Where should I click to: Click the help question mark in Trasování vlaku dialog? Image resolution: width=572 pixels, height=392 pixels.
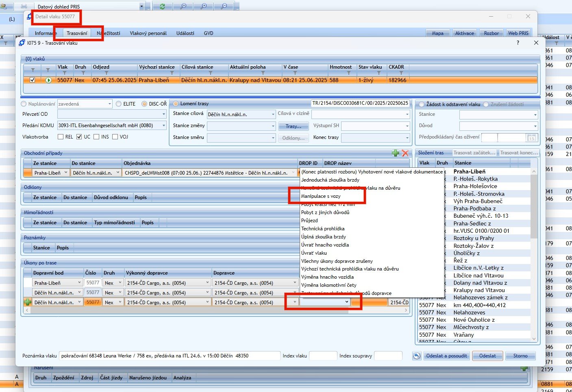pos(518,43)
